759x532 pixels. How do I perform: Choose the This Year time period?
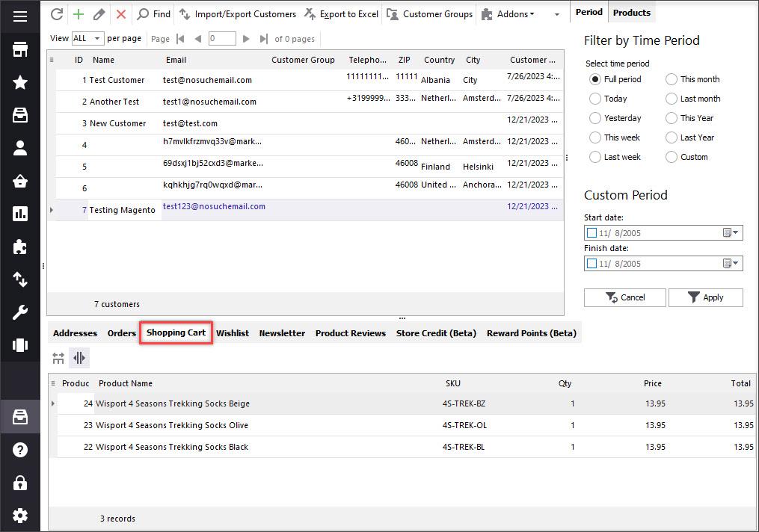(672, 118)
